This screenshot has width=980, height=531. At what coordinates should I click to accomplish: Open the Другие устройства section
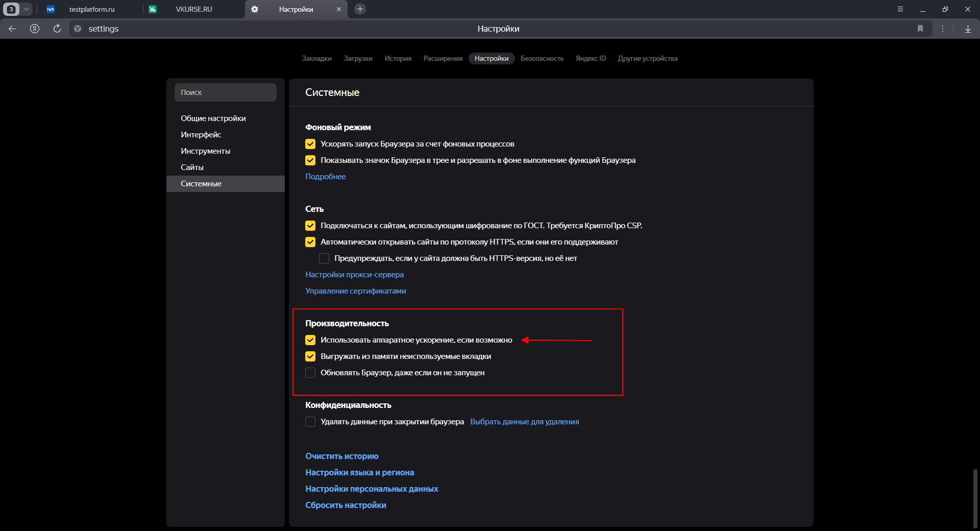point(648,58)
